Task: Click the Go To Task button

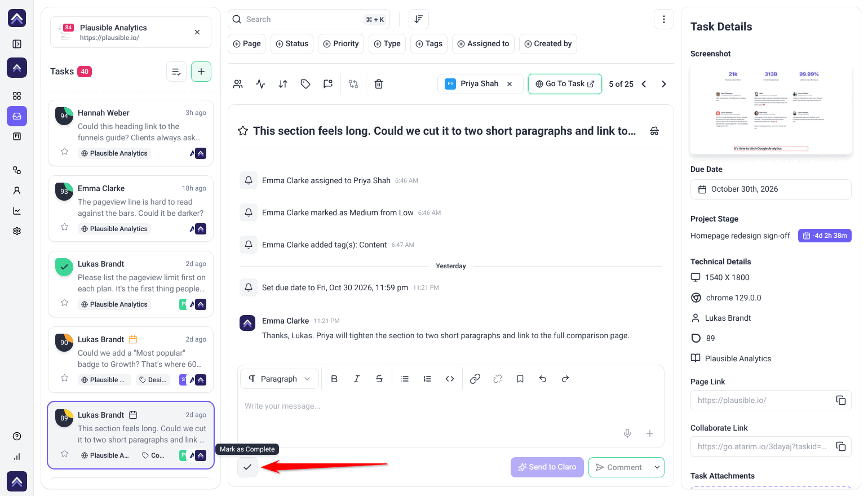Action: (x=565, y=84)
